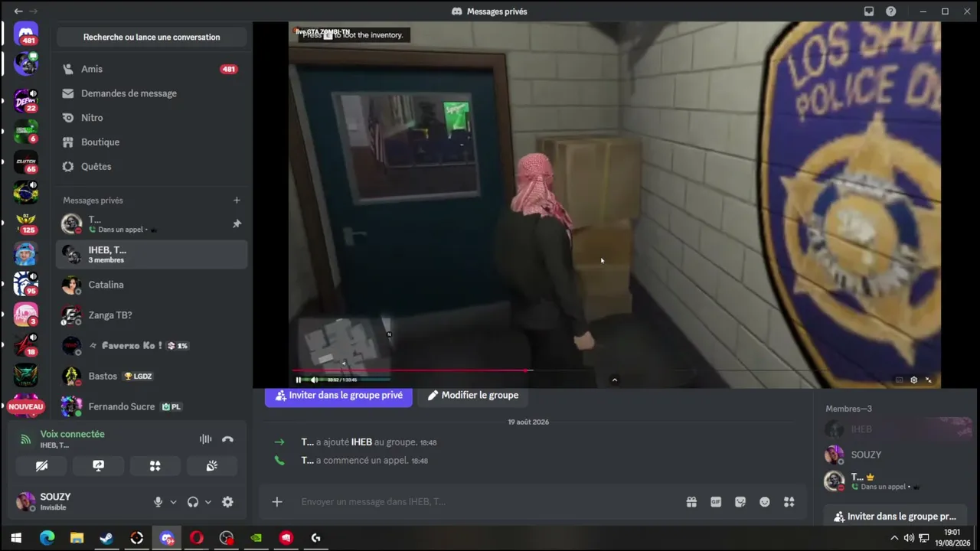Open the emoji picker
The image size is (980, 551).
click(765, 502)
